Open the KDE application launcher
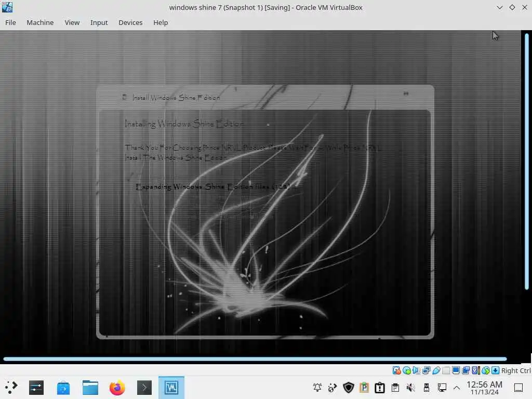Viewport: 532px width, 399px height. pos(11,388)
